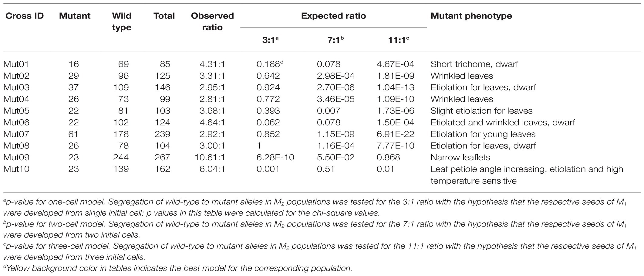Click the 0.188 p-value for Mut01
Image resolution: width=644 pixels, height=276 pixels.
(268, 64)
